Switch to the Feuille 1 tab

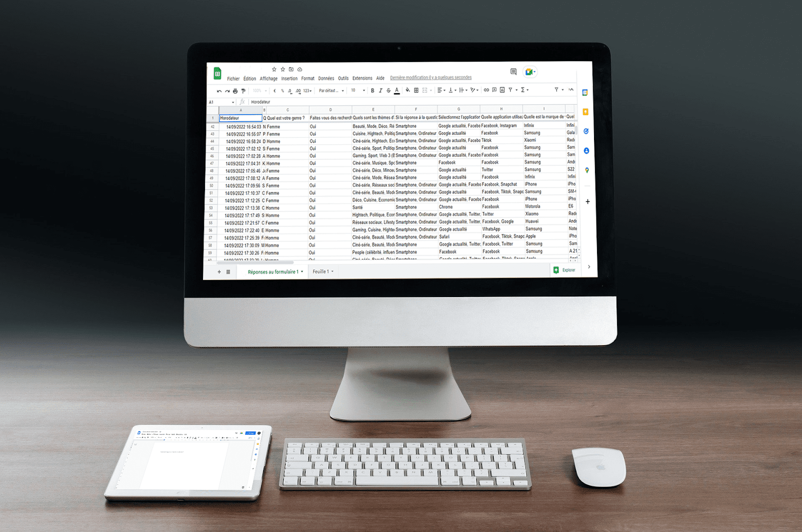pos(323,272)
